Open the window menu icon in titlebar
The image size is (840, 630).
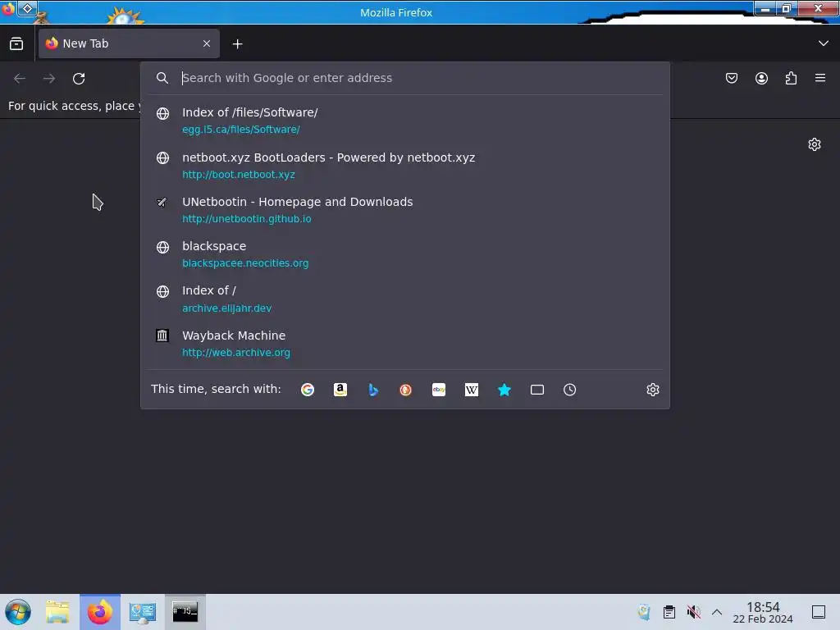coord(8,8)
